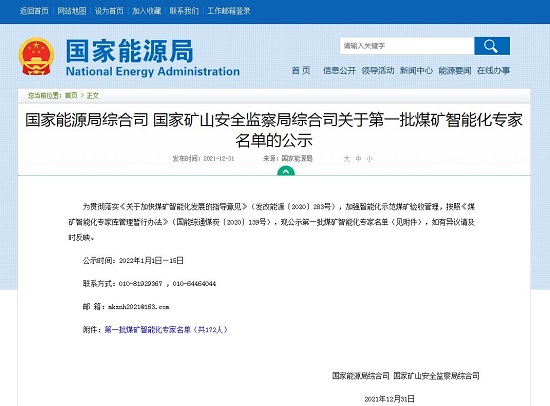Click the 发布时间 2021-12-31 text
The width and height of the screenshot is (550, 406).
(x=203, y=159)
